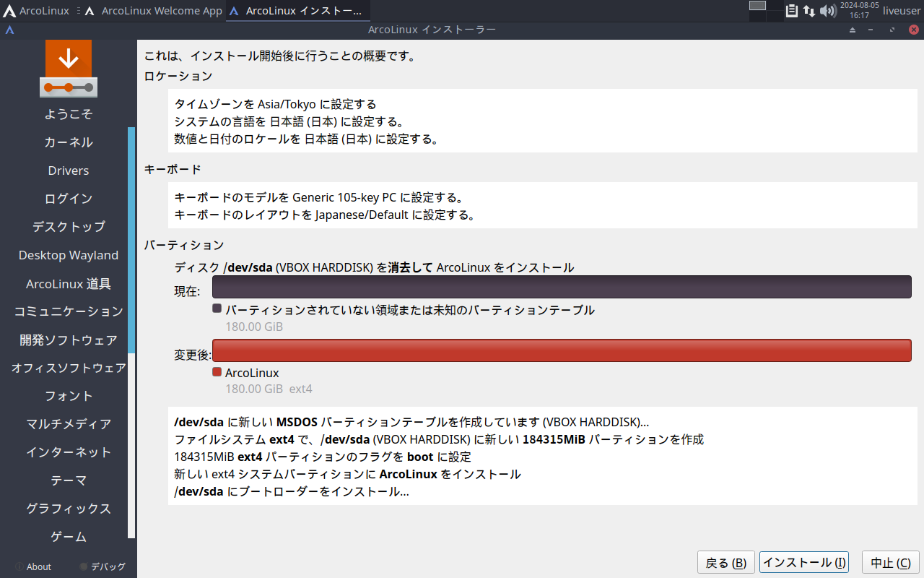Image resolution: width=924 pixels, height=578 pixels.
Task: Click the About info icon
Action: (x=19, y=566)
